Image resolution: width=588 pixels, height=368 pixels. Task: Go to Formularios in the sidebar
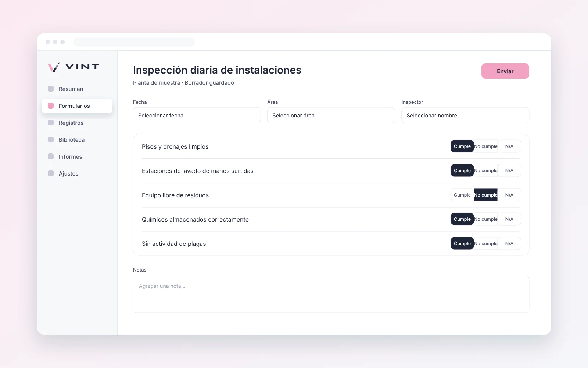pyautogui.click(x=77, y=106)
